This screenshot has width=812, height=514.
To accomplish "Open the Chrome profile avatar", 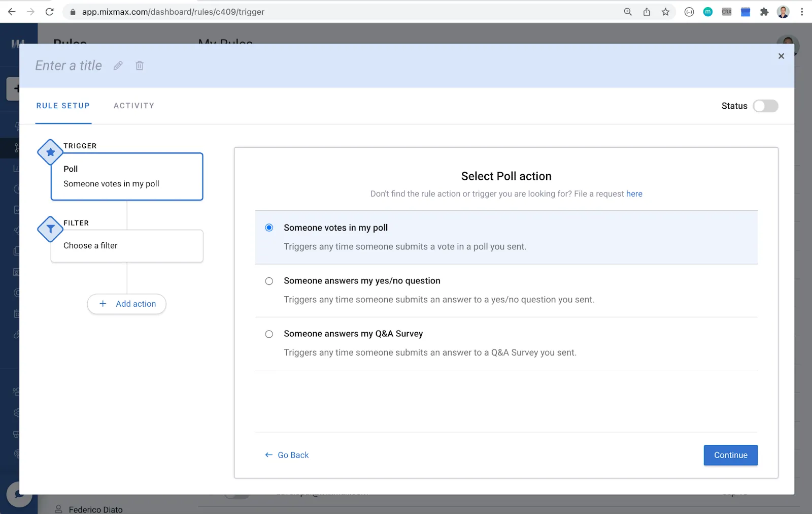I will point(783,12).
